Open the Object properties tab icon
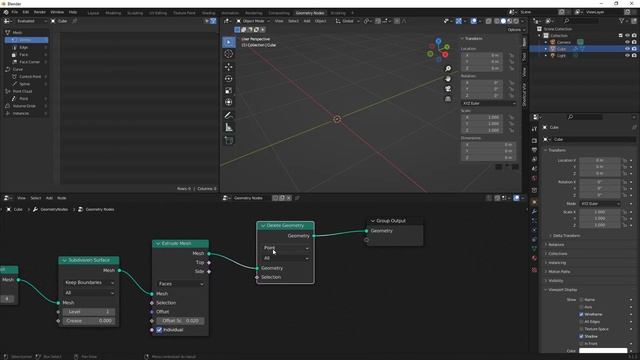The height and width of the screenshot is (360, 640). [534, 202]
